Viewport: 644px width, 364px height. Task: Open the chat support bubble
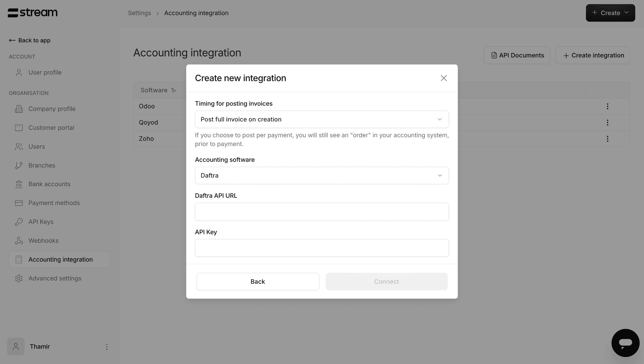coord(625,343)
